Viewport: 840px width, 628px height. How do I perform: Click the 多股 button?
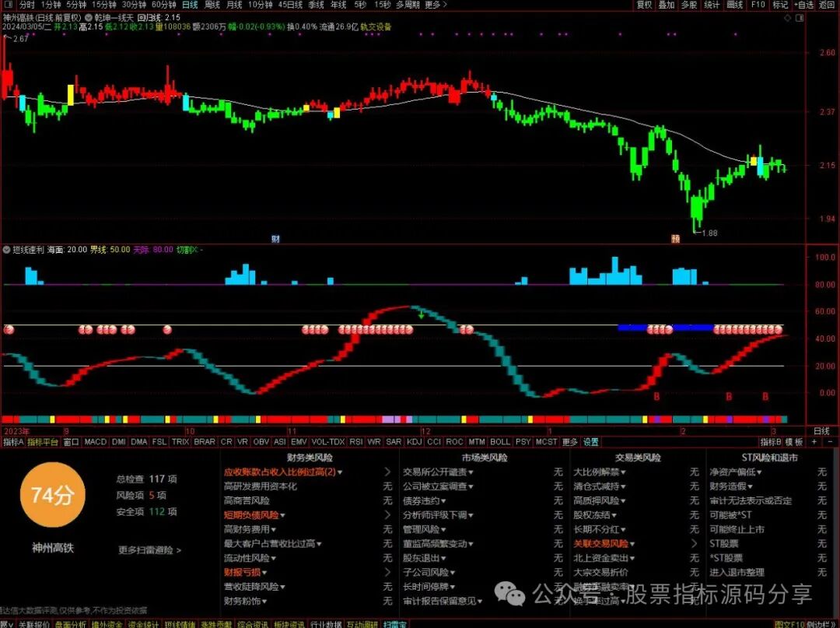point(689,5)
